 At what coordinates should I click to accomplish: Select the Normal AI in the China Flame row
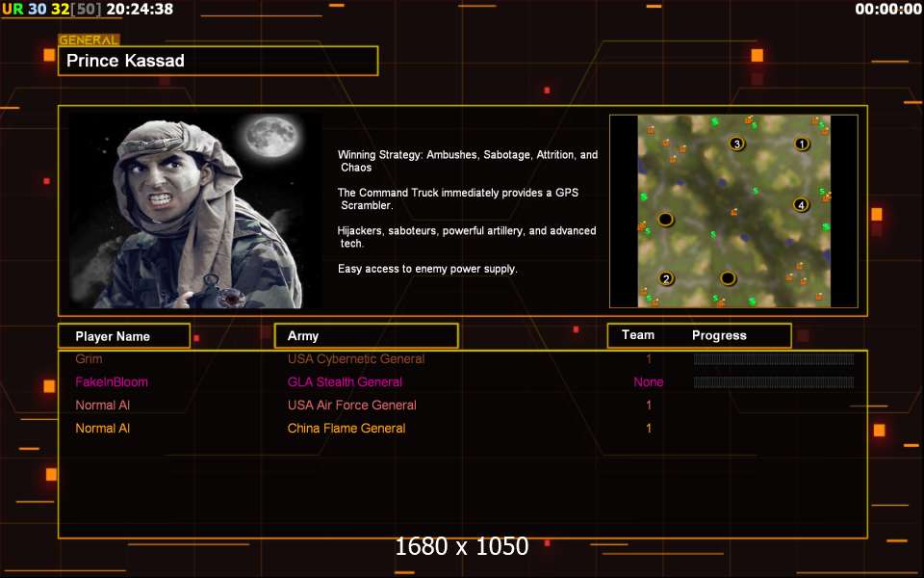(103, 428)
